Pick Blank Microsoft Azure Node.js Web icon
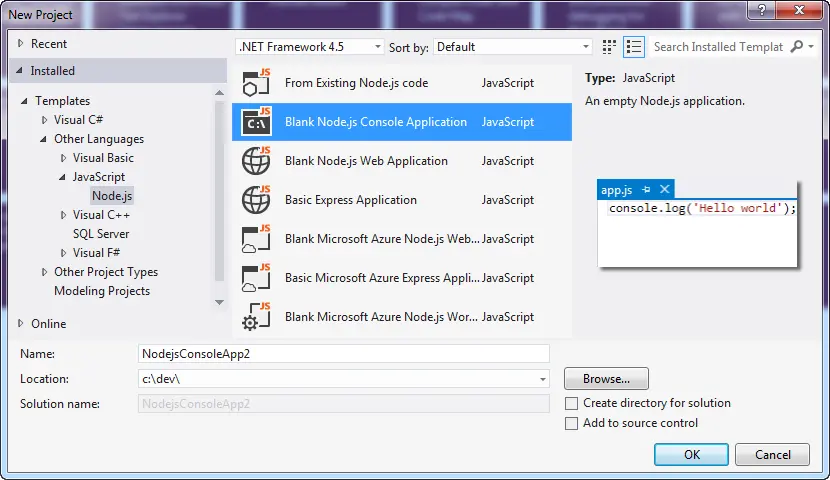 (x=256, y=239)
